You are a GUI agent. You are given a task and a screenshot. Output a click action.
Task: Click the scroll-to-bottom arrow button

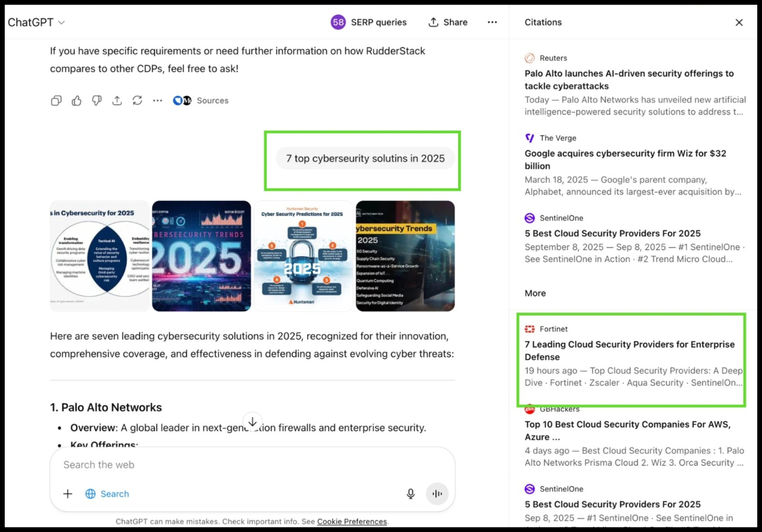252,422
